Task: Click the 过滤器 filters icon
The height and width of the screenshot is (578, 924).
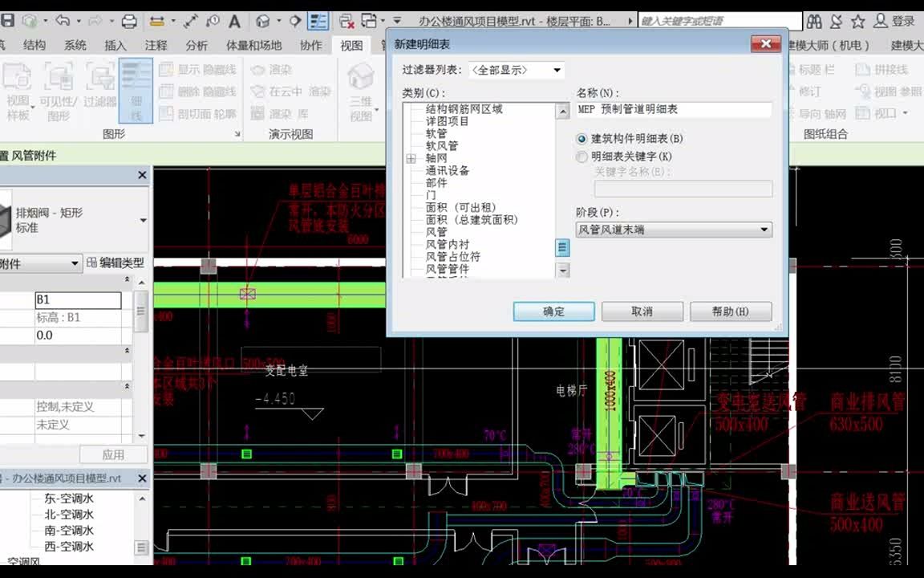Action: click(99, 88)
